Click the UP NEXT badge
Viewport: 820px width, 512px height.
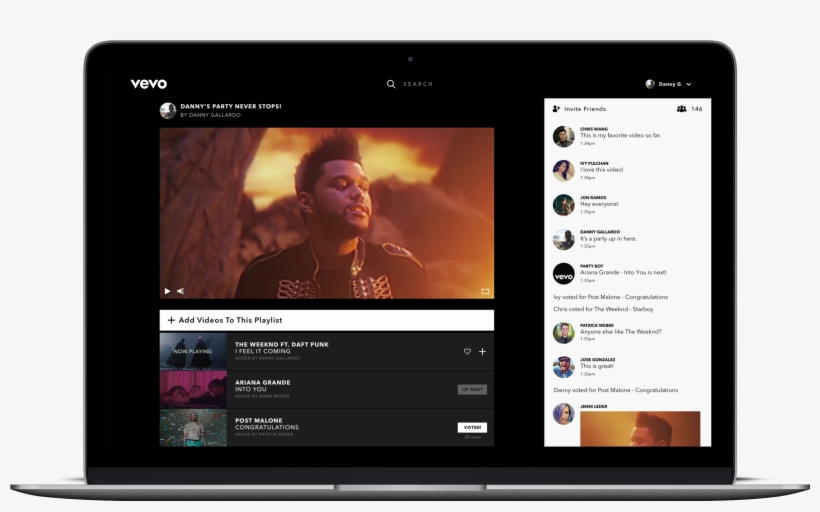point(472,390)
